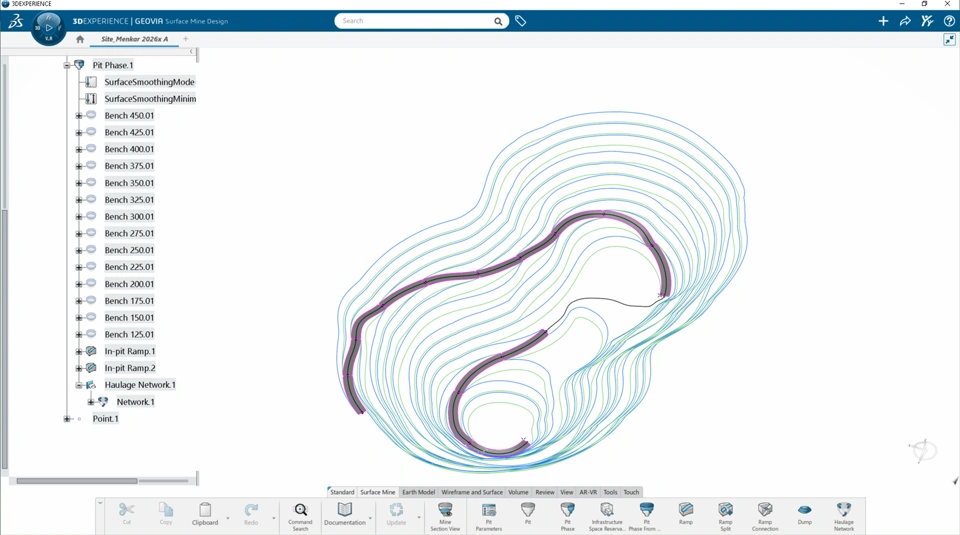960x535 pixels.
Task: Expand the Point.1 node
Action: [x=67, y=419]
